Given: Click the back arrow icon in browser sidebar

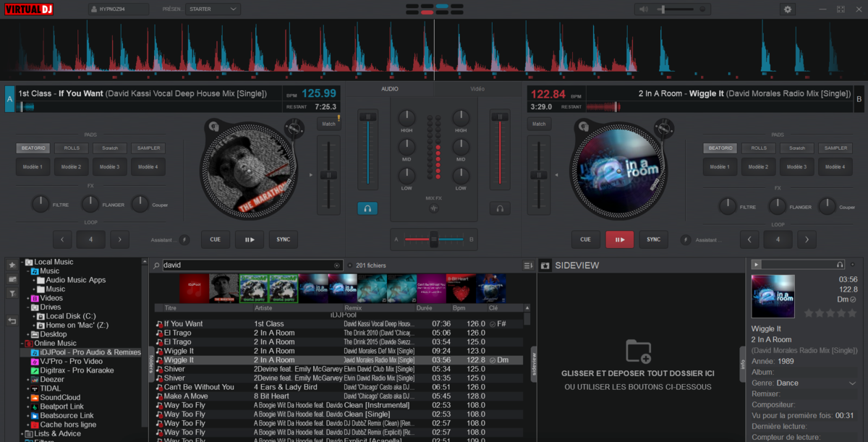Looking at the screenshot, I should coord(12,320).
